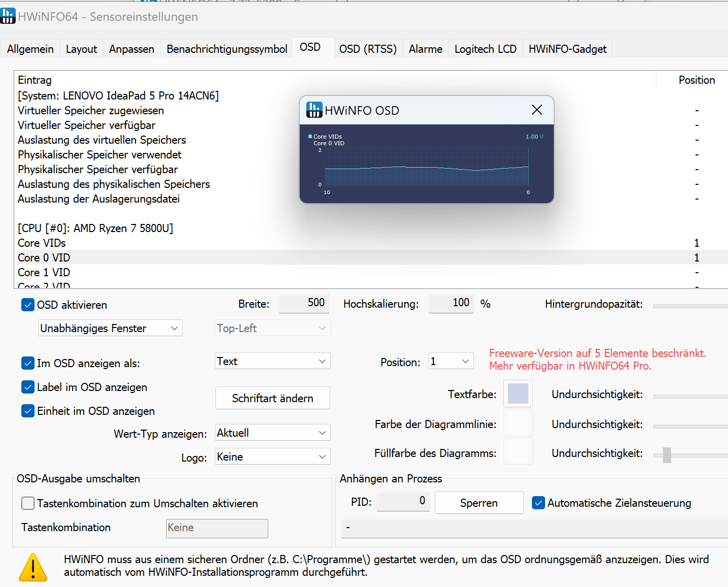Image resolution: width=728 pixels, height=587 pixels.
Task: Click the PID input field
Action: pos(403,501)
